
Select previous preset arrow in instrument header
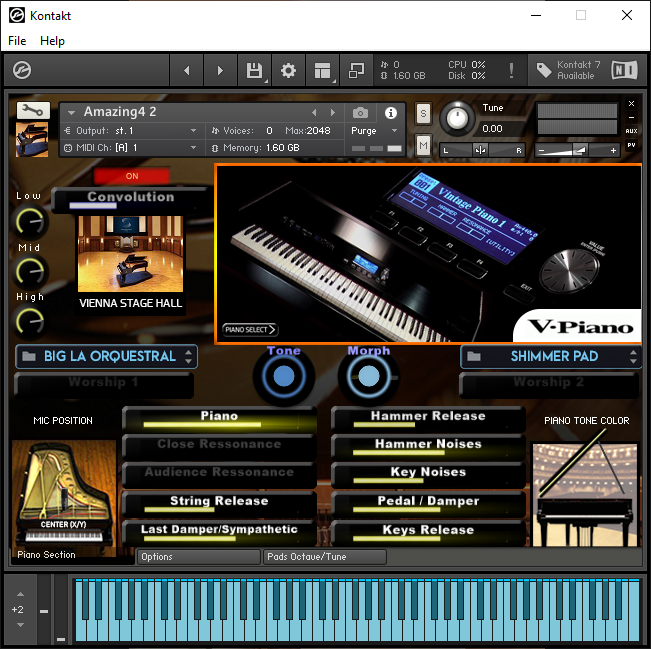314,113
